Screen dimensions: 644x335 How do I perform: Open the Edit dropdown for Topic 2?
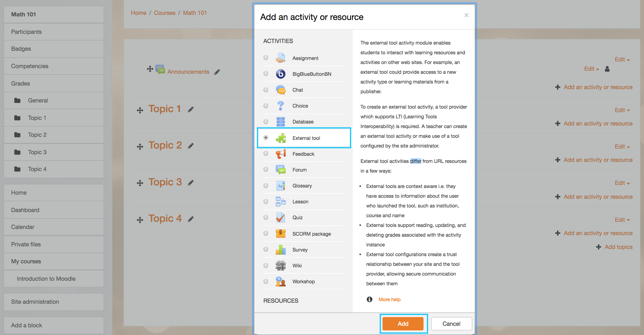(x=622, y=146)
